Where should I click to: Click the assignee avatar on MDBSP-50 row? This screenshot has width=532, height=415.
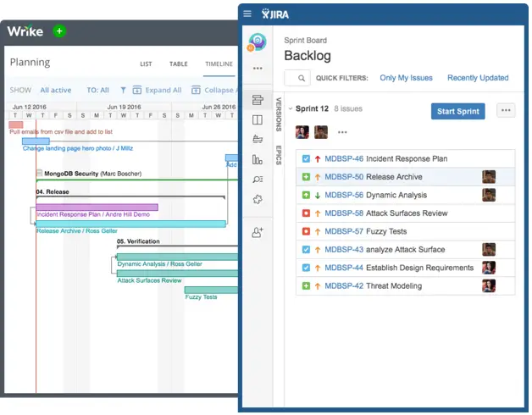pos(489,177)
